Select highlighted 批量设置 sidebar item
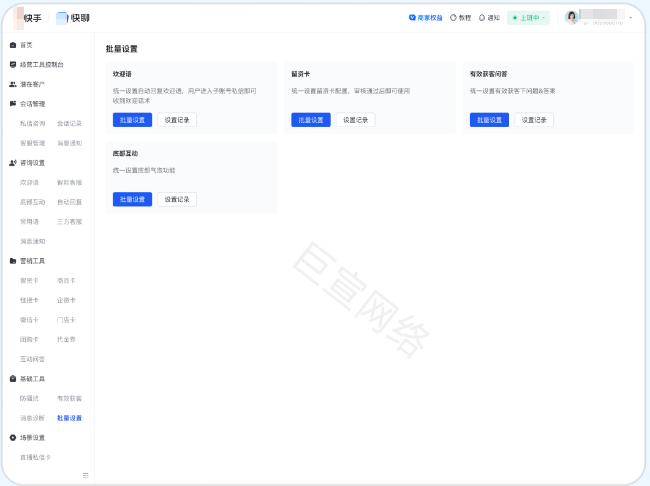650x486 pixels. (69, 418)
